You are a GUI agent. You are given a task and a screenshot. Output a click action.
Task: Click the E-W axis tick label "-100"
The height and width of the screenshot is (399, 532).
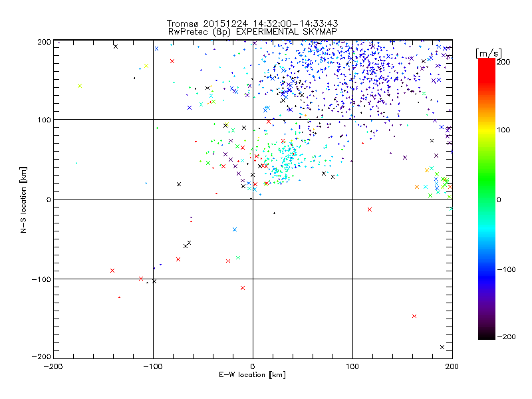point(153,366)
